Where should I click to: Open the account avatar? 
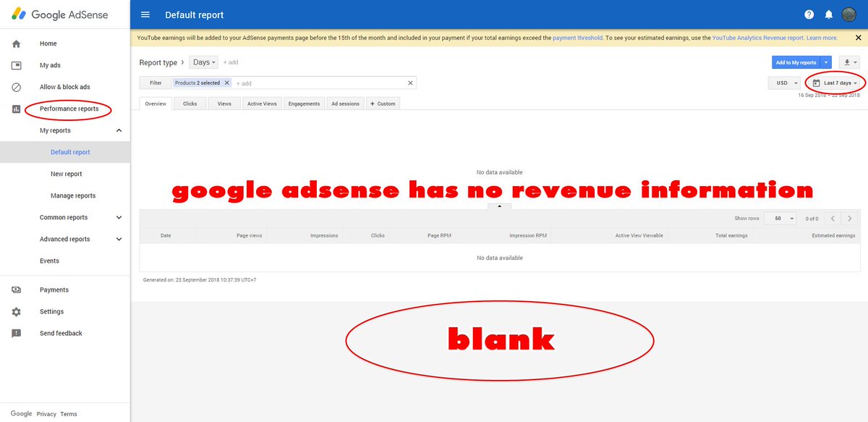(x=849, y=14)
